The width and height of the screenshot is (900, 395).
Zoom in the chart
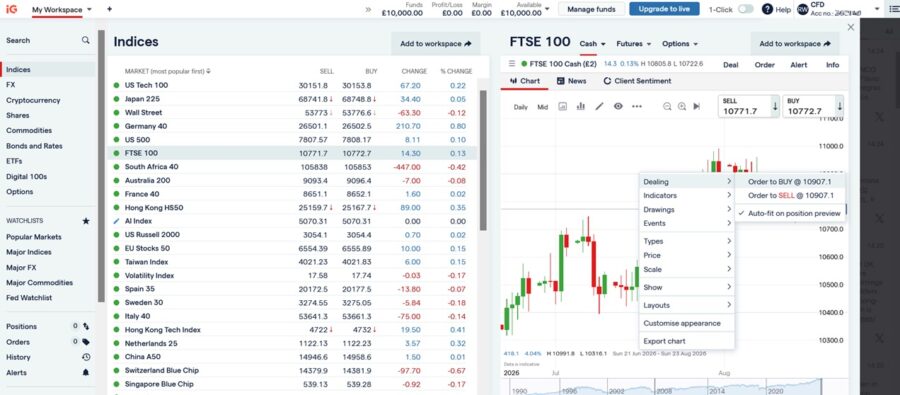pos(682,106)
